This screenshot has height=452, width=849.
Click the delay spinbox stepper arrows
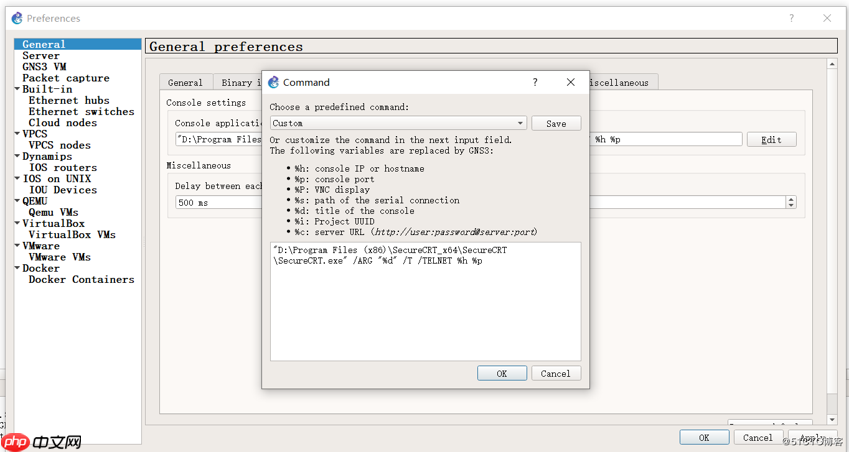(791, 202)
